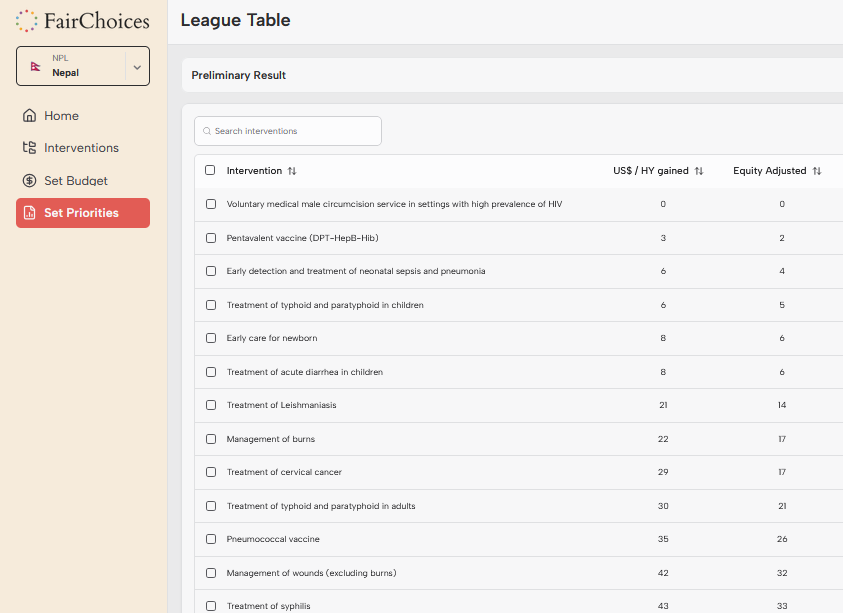Viewport: 843px width, 613px height.
Task: Click the Set Priorities chart icon
Action: (x=29, y=213)
